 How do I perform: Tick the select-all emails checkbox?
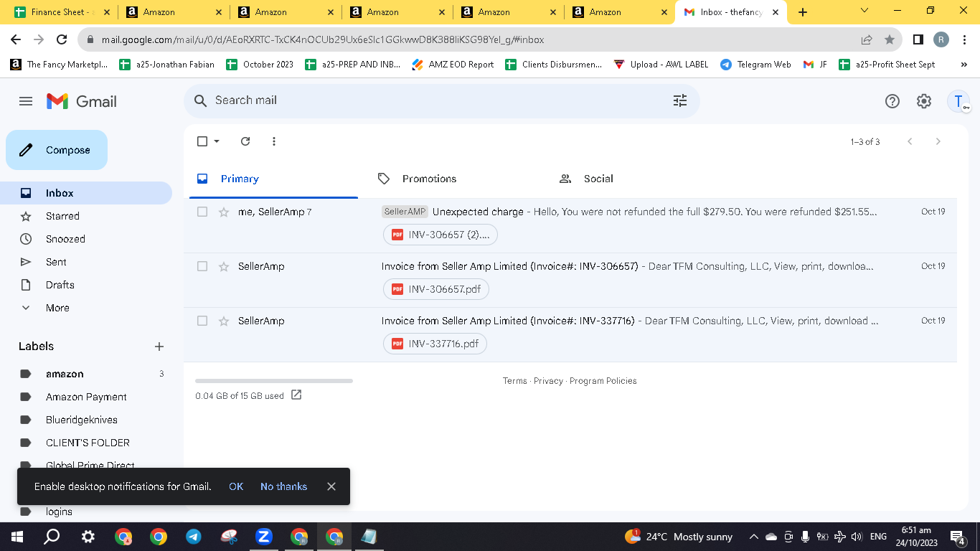[x=202, y=141]
